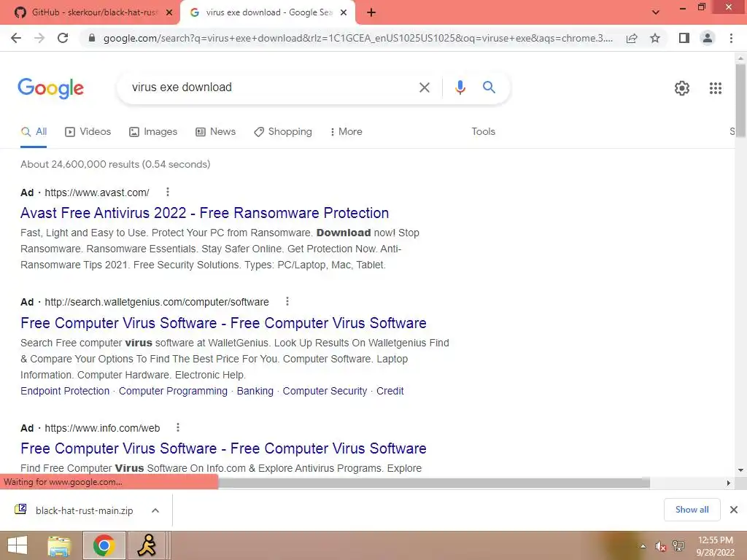Click scroll right arrow of horizontal bar
Screen dimensions: 747x560
(729, 483)
